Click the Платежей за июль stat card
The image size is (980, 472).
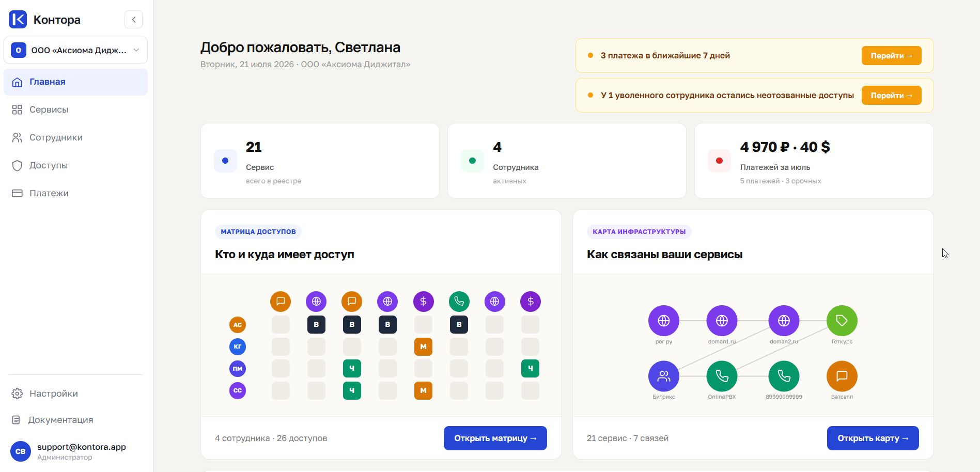(x=814, y=161)
